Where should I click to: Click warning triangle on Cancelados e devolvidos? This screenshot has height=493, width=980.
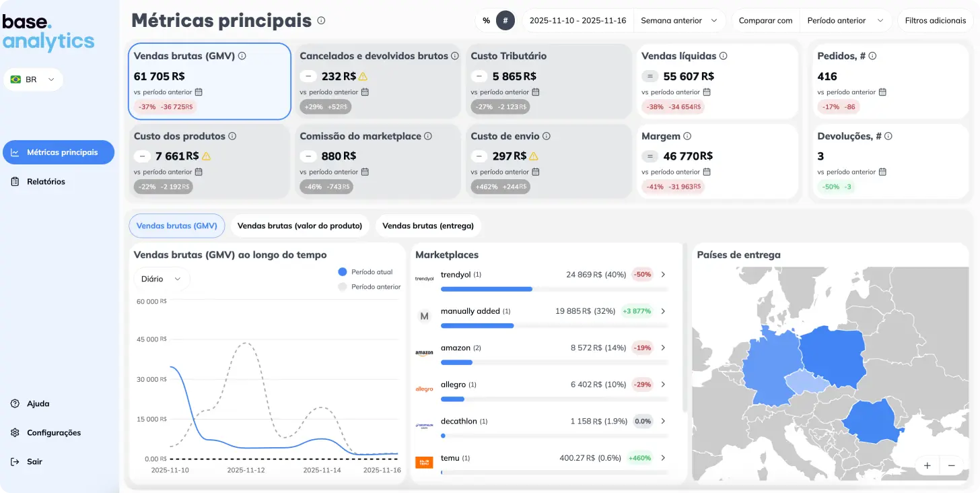pyautogui.click(x=363, y=76)
